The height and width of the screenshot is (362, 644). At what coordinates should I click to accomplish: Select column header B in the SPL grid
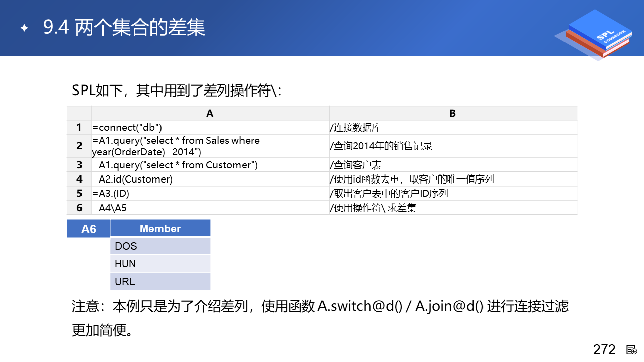tap(452, 113)
